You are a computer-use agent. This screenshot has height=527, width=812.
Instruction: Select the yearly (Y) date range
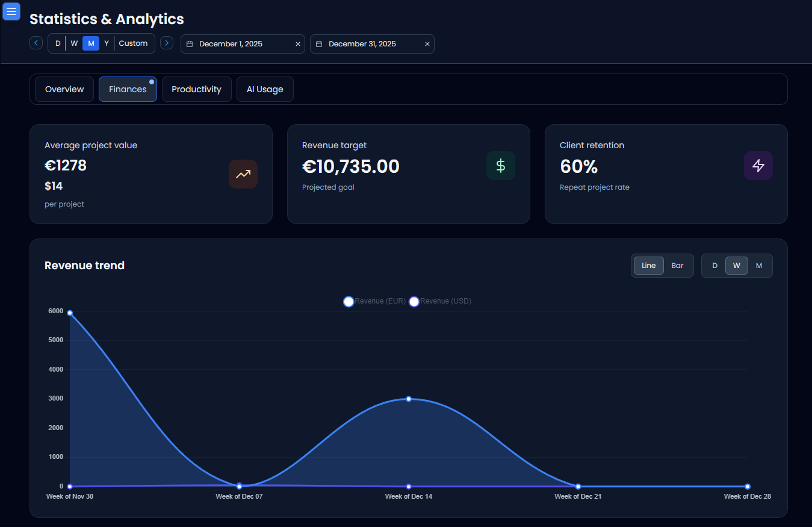pyautogui.click(x=107, y=43)
